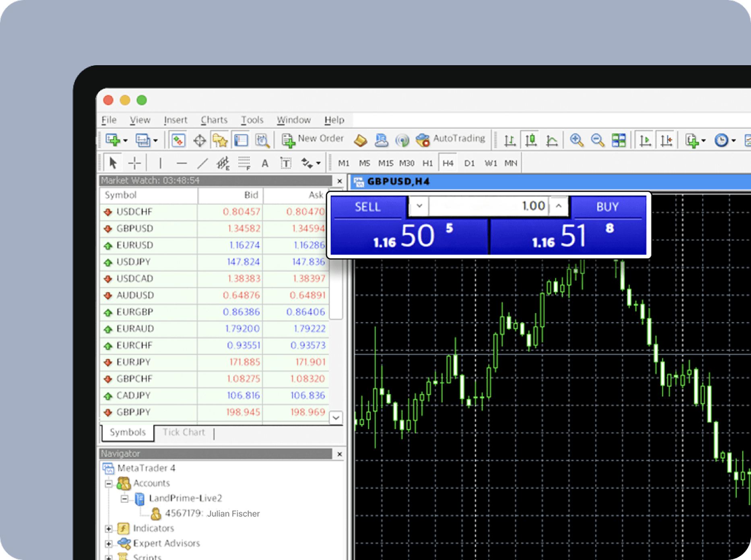Switch chart to D1 timeframe
Screen dimensions: 751x560
click(469, 163)
